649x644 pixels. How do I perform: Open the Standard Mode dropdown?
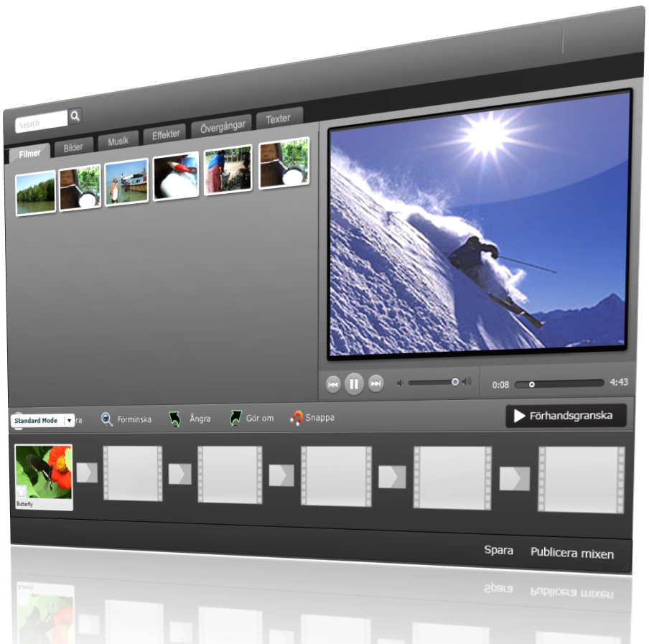[69, 421]
